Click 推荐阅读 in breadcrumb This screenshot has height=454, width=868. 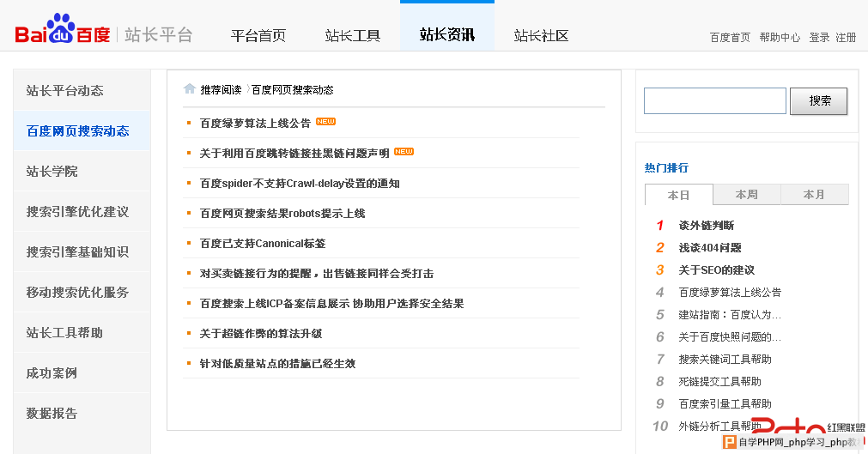click(221, 90)
